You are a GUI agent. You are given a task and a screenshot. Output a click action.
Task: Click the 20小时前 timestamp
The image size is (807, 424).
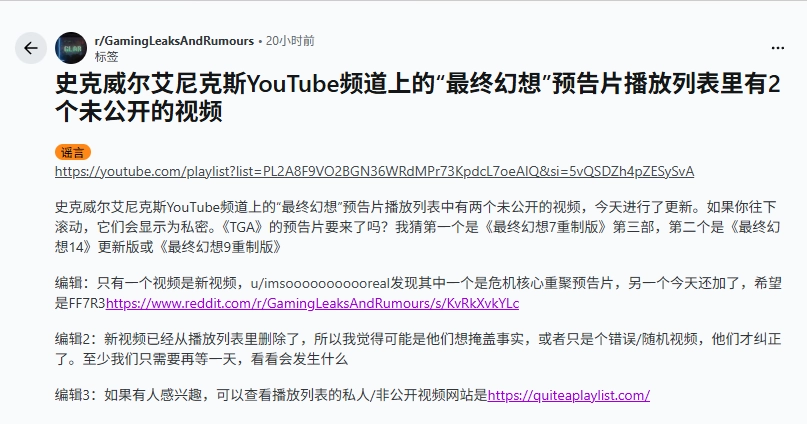tap(290, 41)
